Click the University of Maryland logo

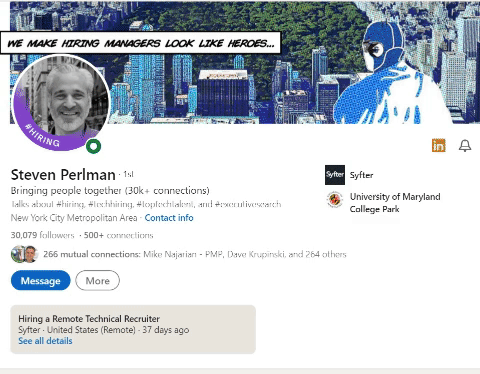335,200
